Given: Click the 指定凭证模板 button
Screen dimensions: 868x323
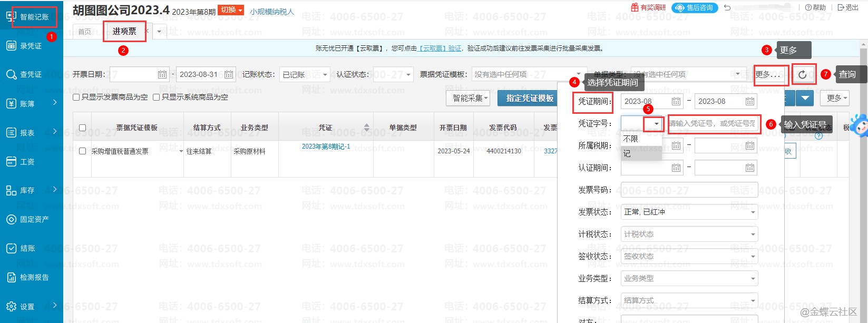Looking at the screenshot, I should click(530, 98).
